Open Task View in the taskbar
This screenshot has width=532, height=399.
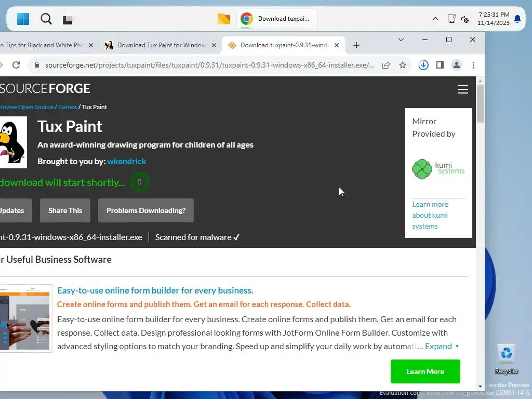click(x=68, y=19)
